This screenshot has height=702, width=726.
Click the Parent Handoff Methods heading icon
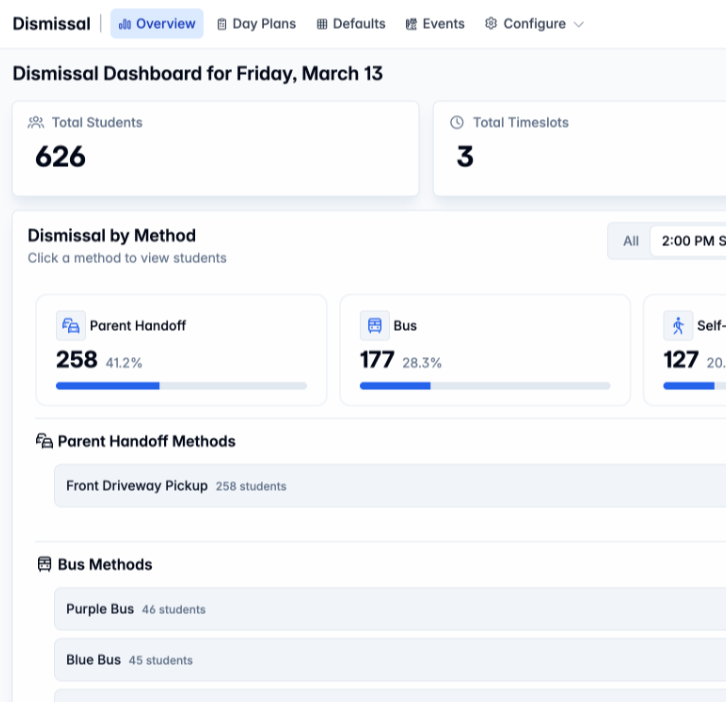coord(44,441)
